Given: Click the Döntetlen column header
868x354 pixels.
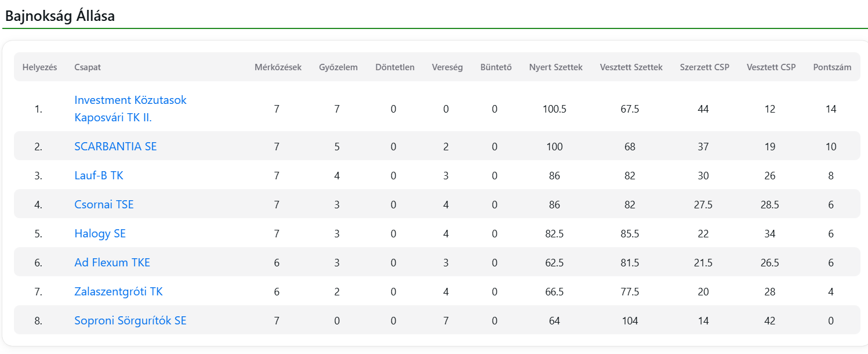Looking at the screenshot, I should click(395, 67).
